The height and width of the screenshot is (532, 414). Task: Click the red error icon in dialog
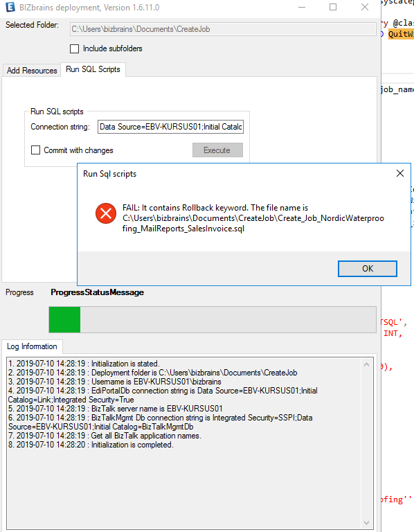[x=106, y=213]
